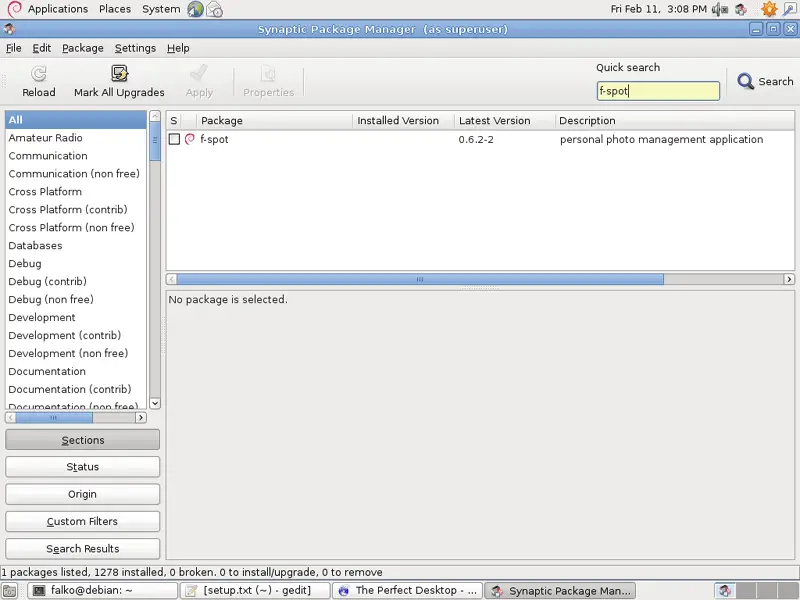This screenshot has width=800, height=600.
Task: Select the Development (non free) section
Action: pos(76,353)
